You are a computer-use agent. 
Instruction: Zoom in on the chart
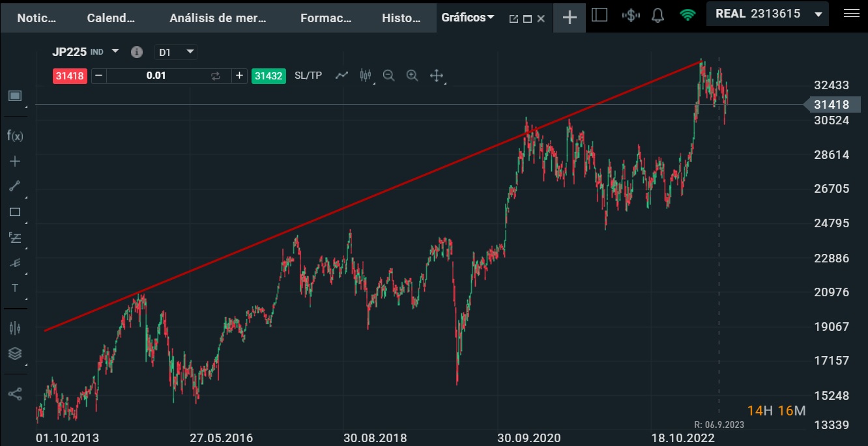point(412,76)
